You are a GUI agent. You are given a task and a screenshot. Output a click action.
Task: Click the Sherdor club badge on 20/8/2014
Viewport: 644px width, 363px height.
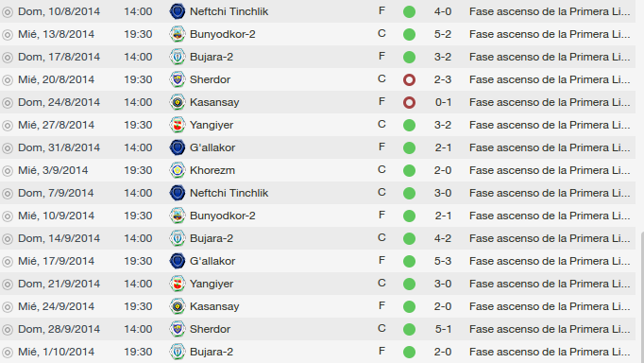click(178, 79)
